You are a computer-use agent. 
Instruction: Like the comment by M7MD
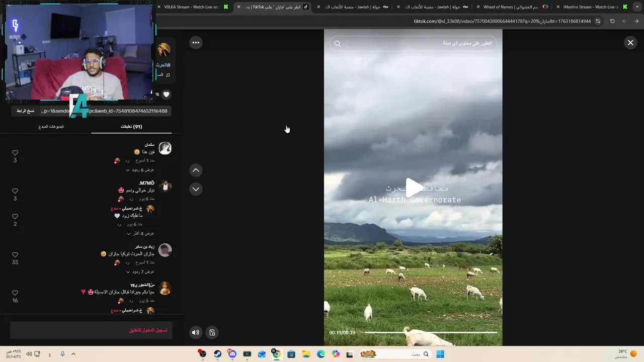tap(15, 191)
